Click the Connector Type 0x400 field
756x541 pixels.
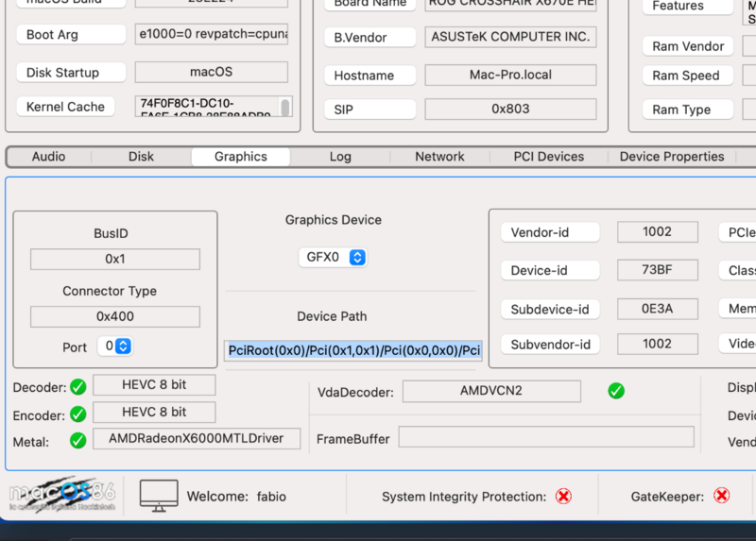115,316
